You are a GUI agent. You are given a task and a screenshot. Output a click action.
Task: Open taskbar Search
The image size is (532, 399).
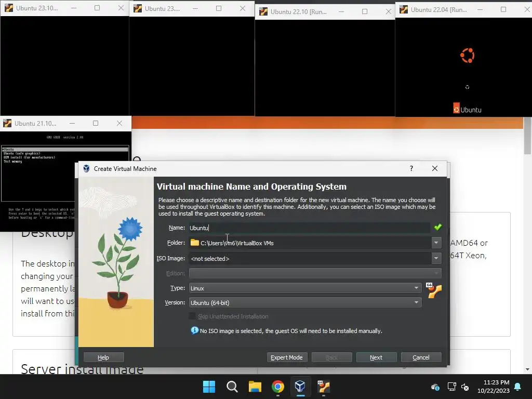232,387
